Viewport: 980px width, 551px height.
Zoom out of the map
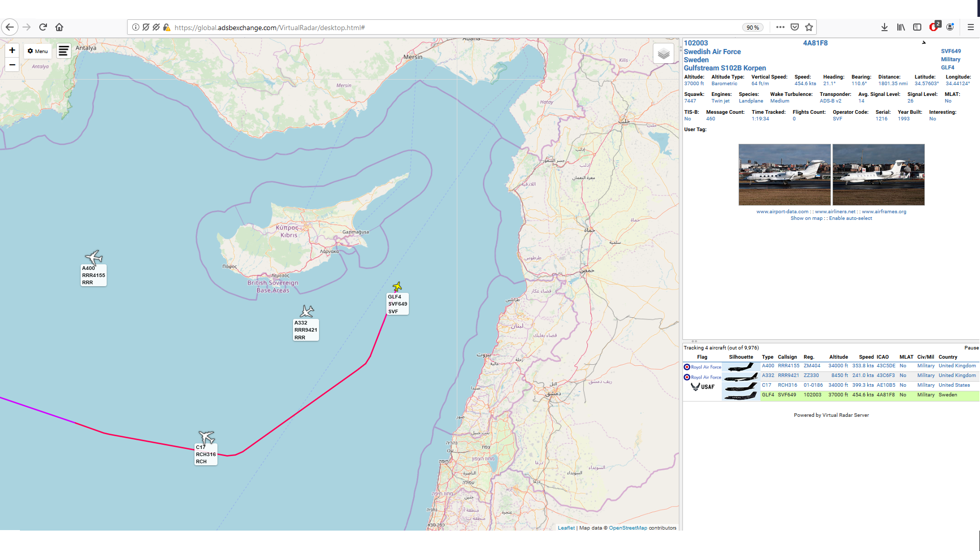pos(12,65)
